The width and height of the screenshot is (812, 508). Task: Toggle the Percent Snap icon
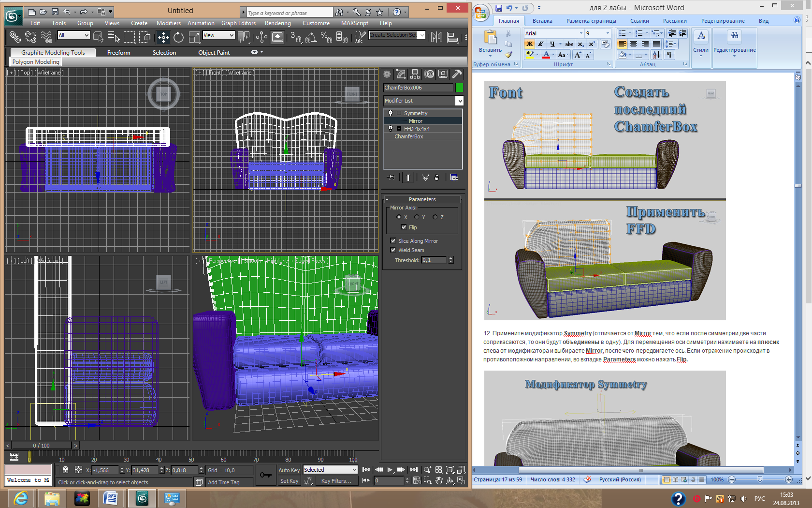coord(326,37)
